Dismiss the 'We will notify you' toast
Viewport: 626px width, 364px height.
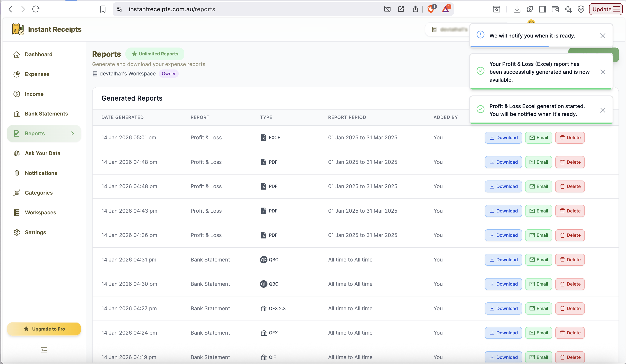603,36
